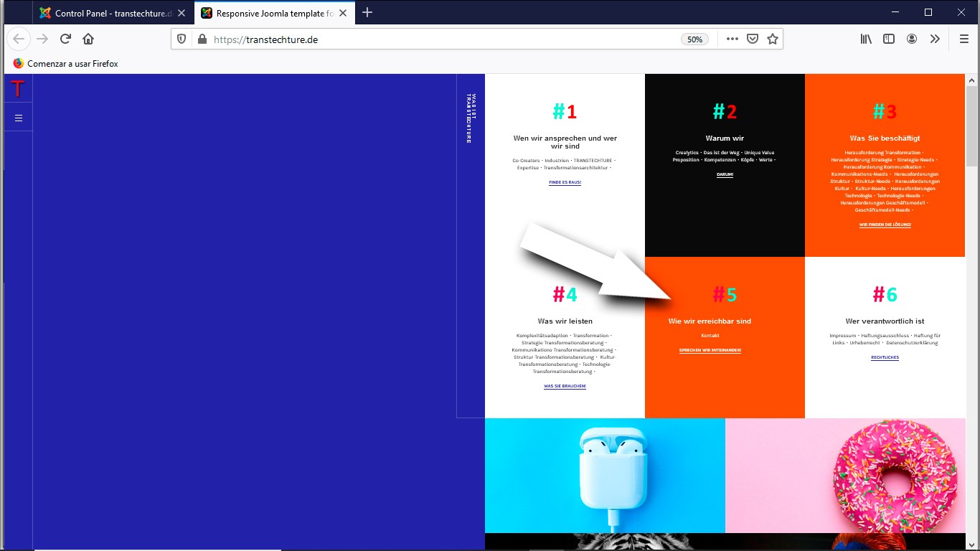Toggle the sidebar view
Image resolution: width=980 pixels, height=551 pixels.
click(889, 39)
